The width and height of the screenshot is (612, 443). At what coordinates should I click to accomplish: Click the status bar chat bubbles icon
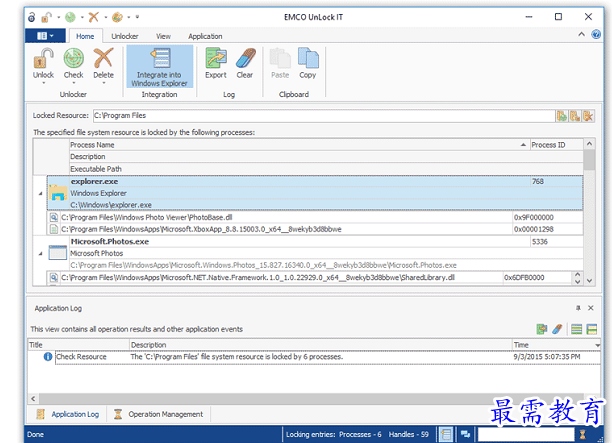[x=465, y=434]
